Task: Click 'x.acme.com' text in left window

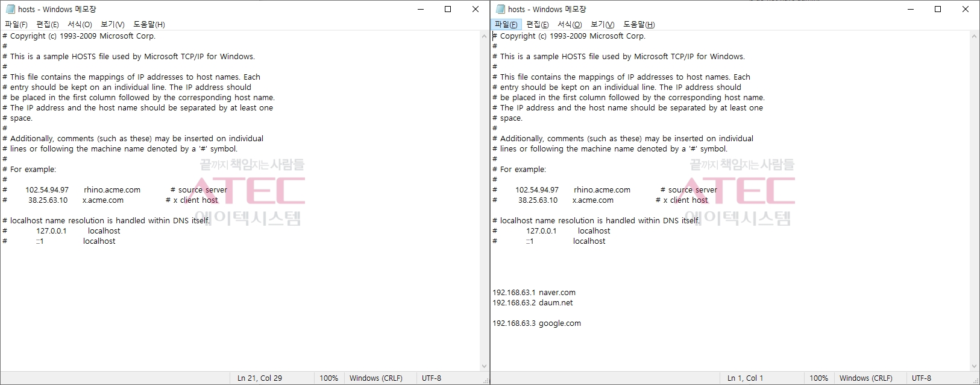Action: (x=103, y=200)
